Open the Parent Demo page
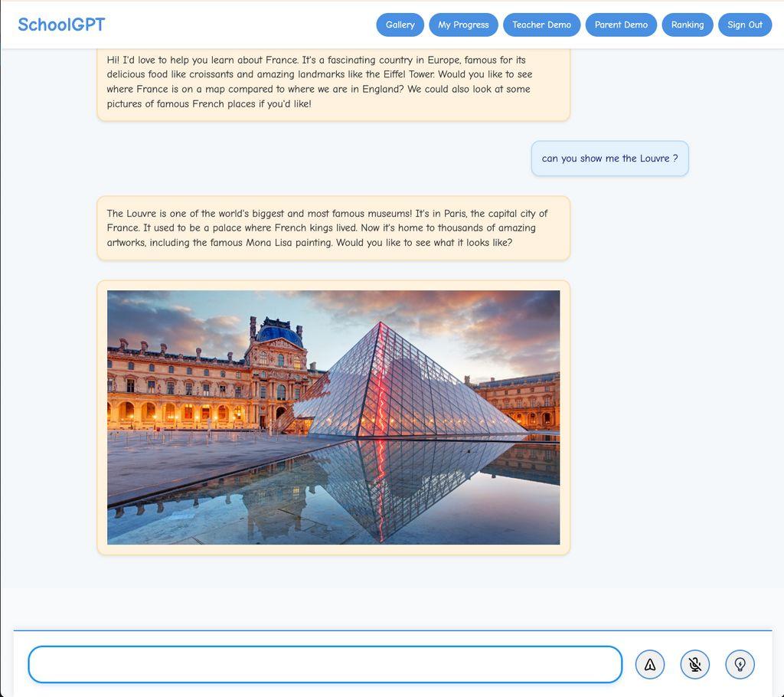Viewport: 784px width, 697px height. [x=621, y=25]
